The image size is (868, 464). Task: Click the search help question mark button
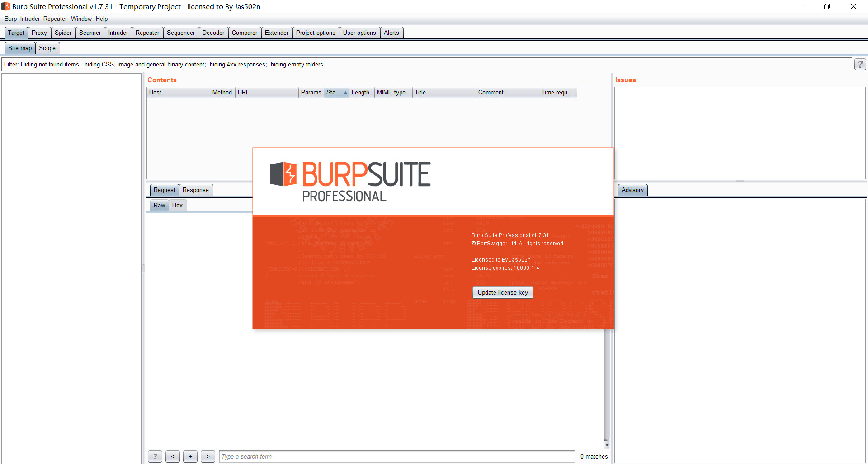click(x=155, y=457)
